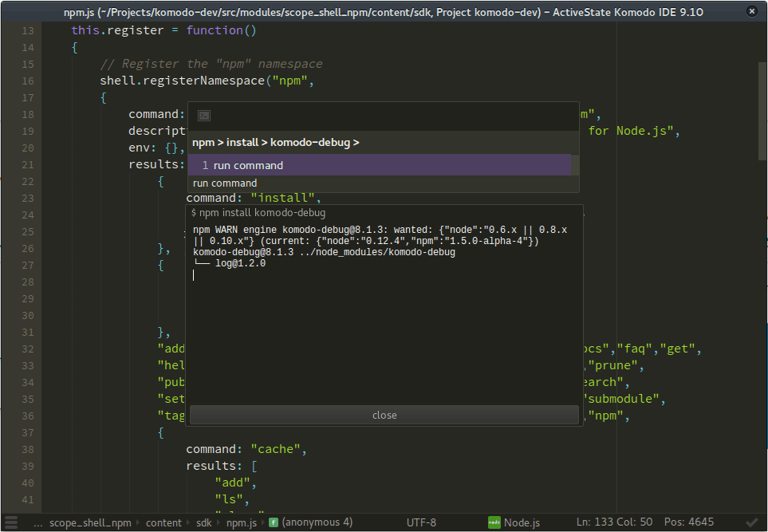This screenshot has height=532, width=768.
Task: Click the editor vertical scrollbar
Action: pos(762,111)
